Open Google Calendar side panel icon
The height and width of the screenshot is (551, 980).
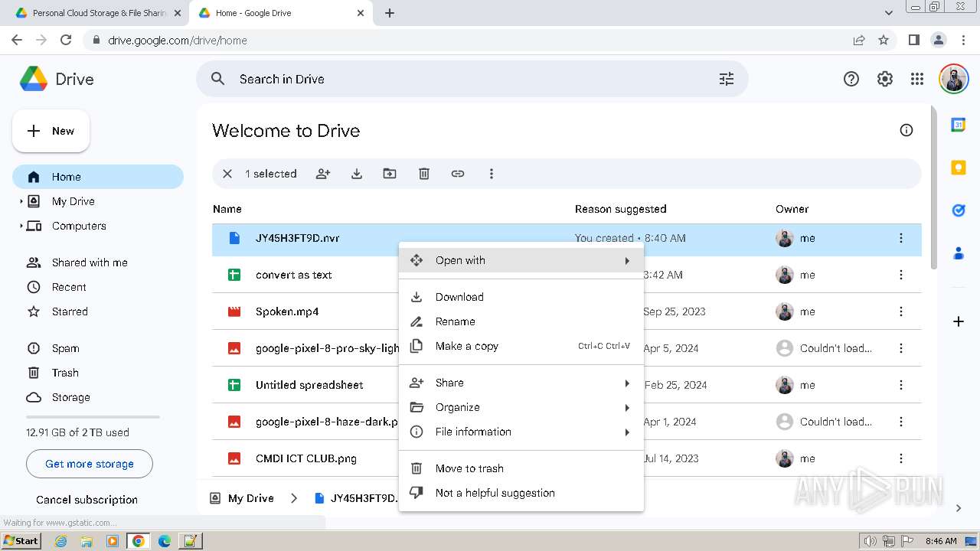click(959, 125)
